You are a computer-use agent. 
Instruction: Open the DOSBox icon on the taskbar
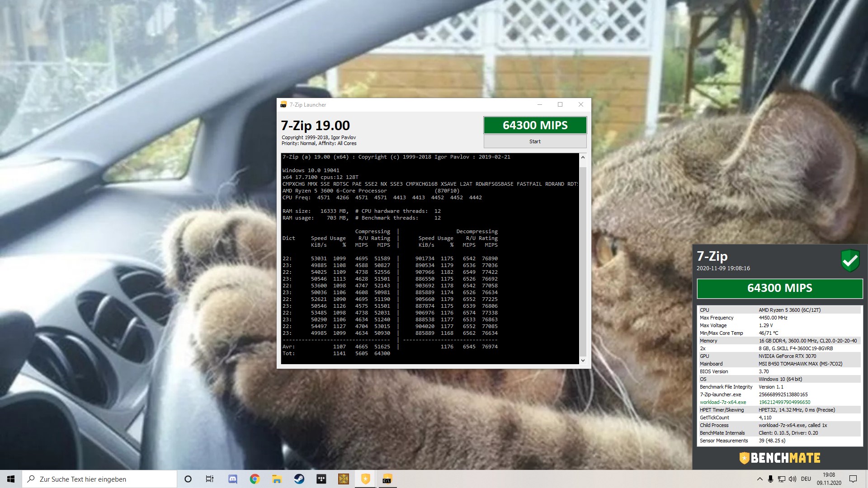coord(344,479)
